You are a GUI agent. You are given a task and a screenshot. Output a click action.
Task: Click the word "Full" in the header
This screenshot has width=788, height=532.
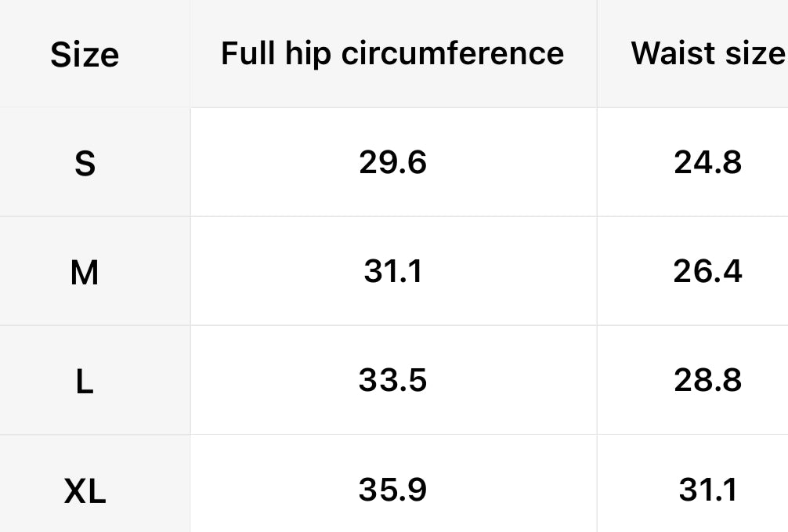point(246,53)
